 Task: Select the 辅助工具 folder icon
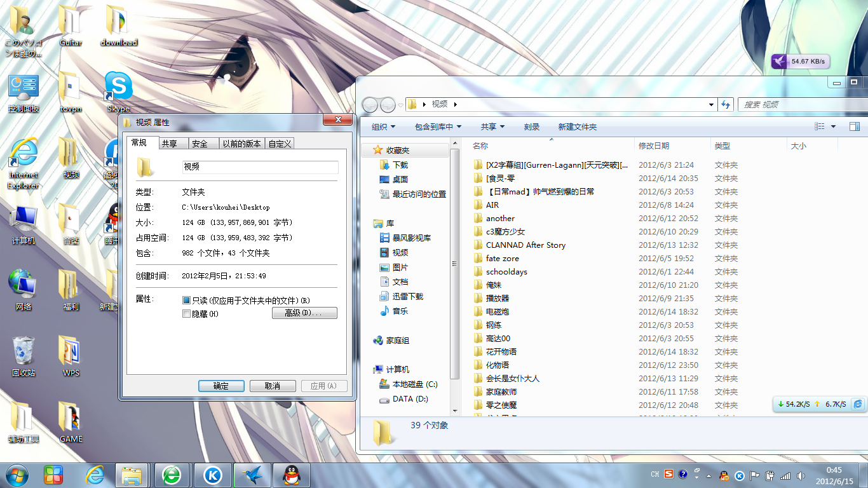coord(24,423)
